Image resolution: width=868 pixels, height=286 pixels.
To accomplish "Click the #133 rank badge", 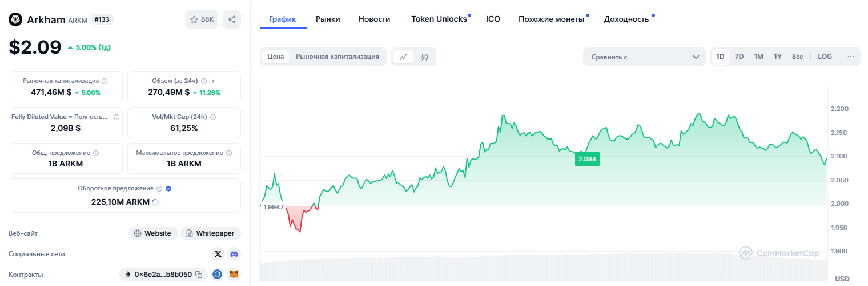I will pyautogui.click(x=102, y=19).
